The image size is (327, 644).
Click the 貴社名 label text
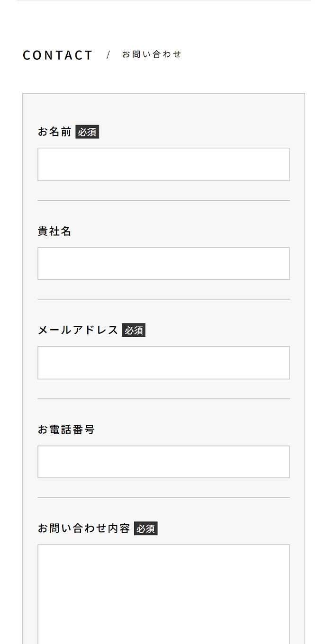(x=54, y=231)
